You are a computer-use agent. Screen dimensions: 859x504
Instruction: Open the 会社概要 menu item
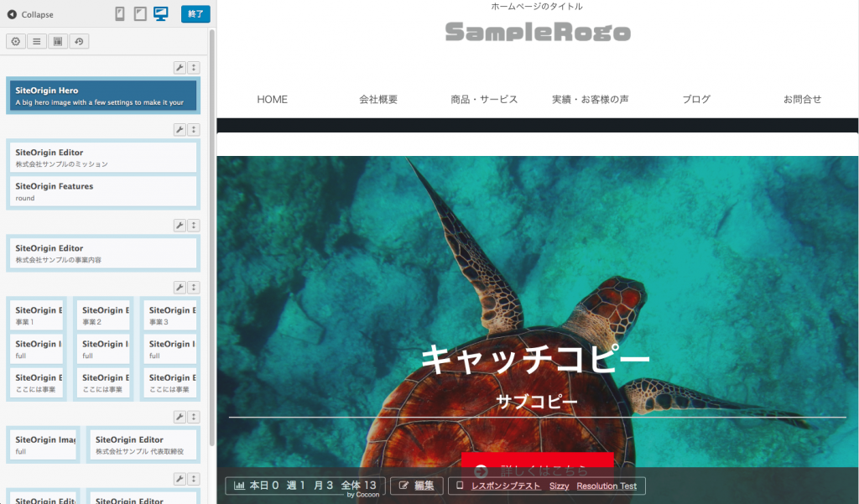tap(378, 99)
